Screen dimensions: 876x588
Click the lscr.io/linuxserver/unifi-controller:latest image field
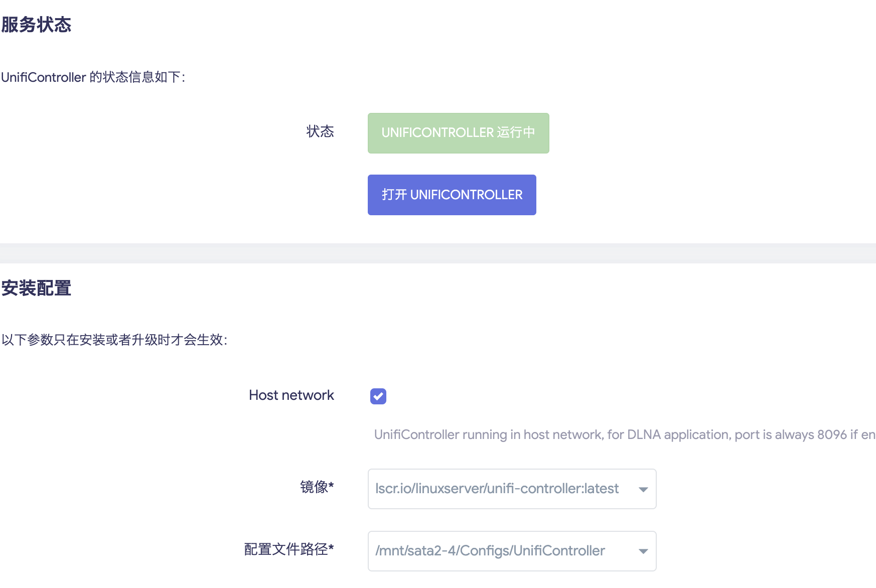[x=512, y=489]
